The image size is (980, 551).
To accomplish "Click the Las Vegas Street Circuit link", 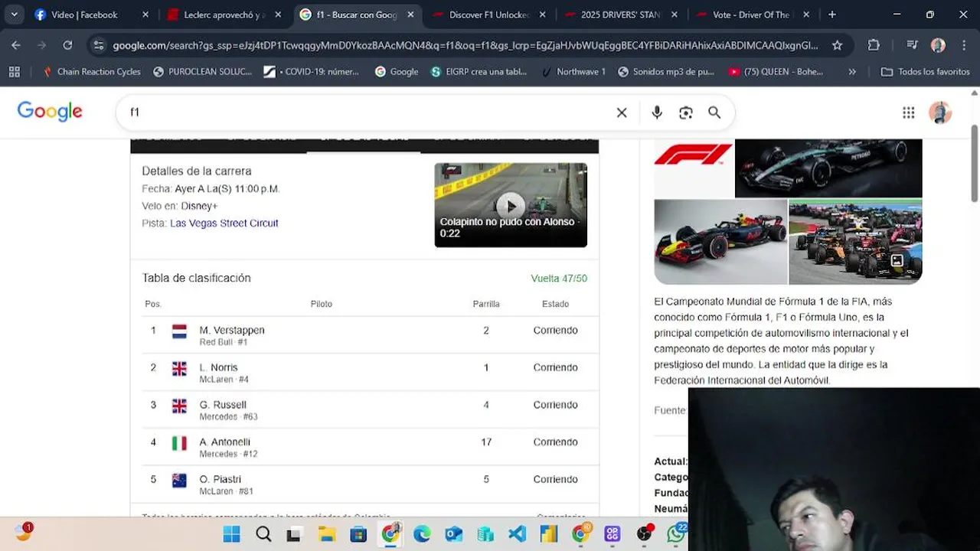I will pyautogui.click(x=224, y=223).
